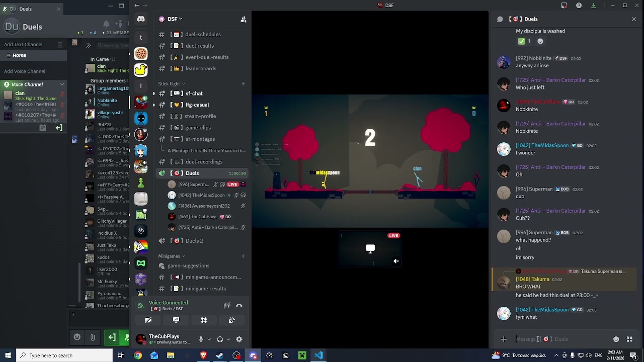
Task: Add a channel to Stick Fight category
Action: [243, 84]
